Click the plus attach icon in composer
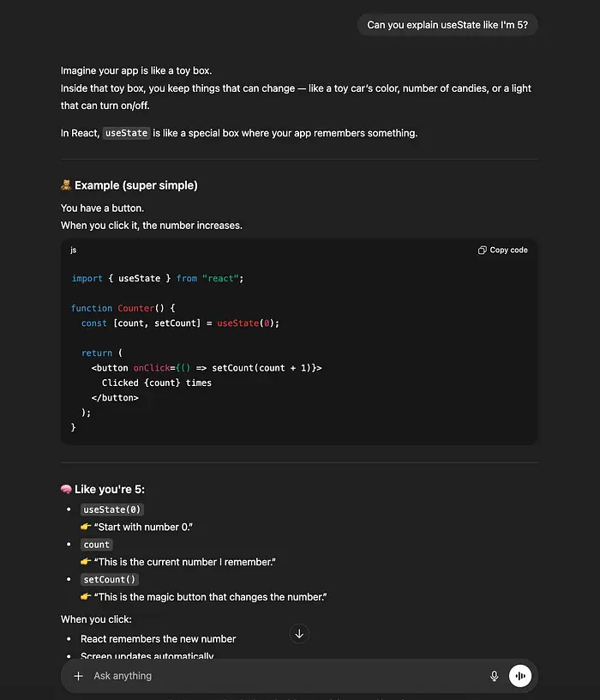 pyautogui.click(x=79, y=676)
